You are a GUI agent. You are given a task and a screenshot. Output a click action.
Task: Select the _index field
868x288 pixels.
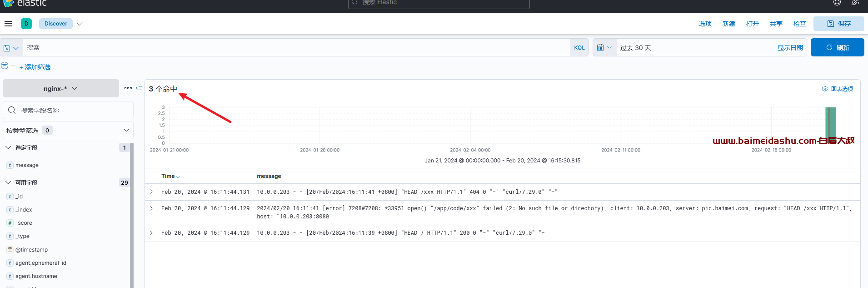[x=24, y=210]
